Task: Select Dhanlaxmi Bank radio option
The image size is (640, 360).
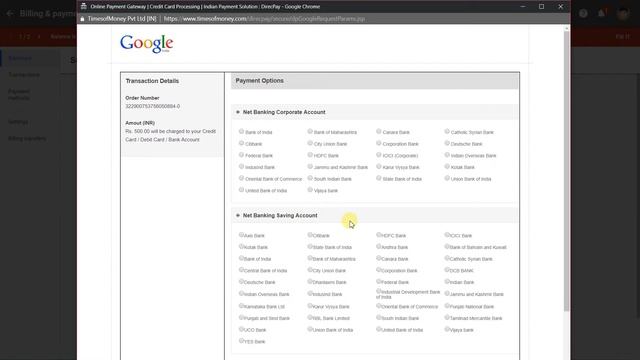Action: click(310, 282)
